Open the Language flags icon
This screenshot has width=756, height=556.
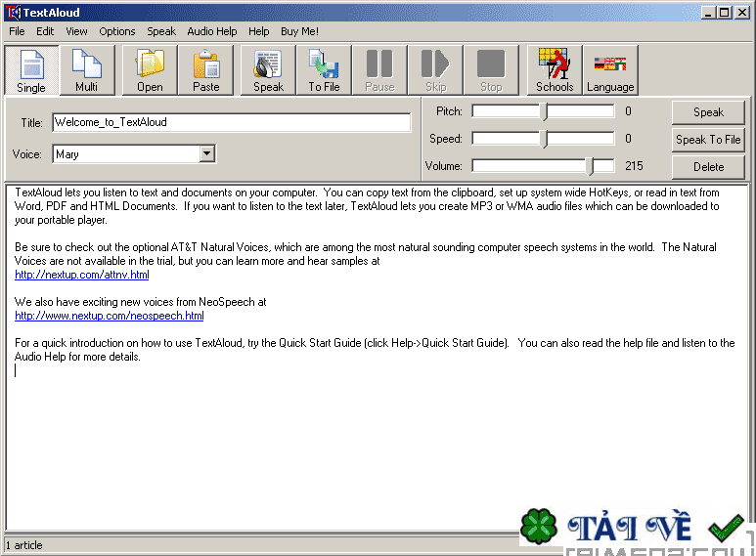(x=610, y=69)
